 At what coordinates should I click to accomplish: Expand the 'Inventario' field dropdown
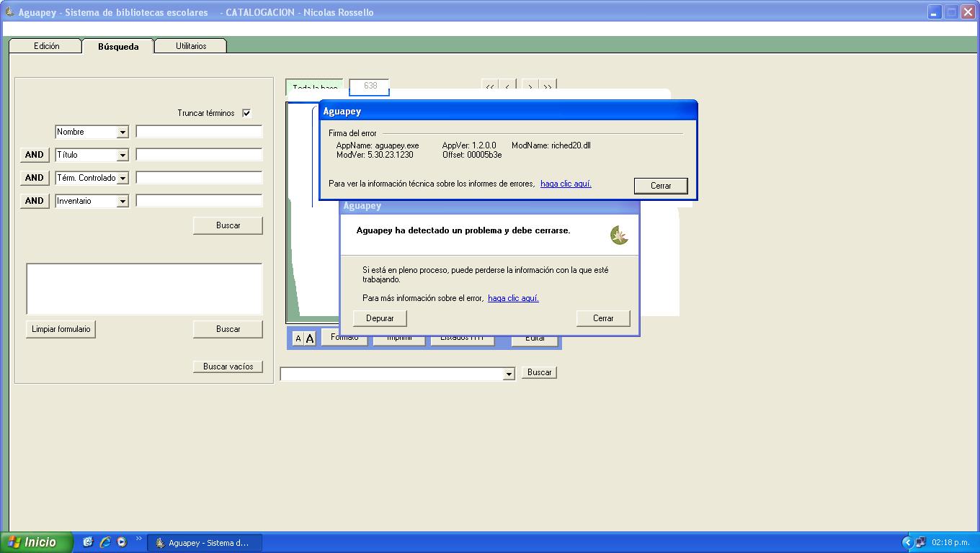[122, 202]
